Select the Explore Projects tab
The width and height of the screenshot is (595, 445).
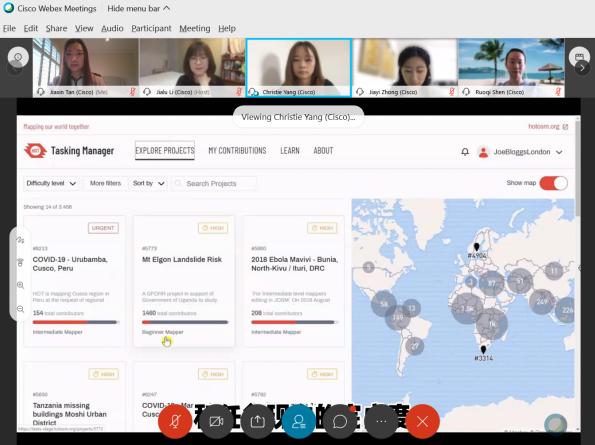coord(165,151)
